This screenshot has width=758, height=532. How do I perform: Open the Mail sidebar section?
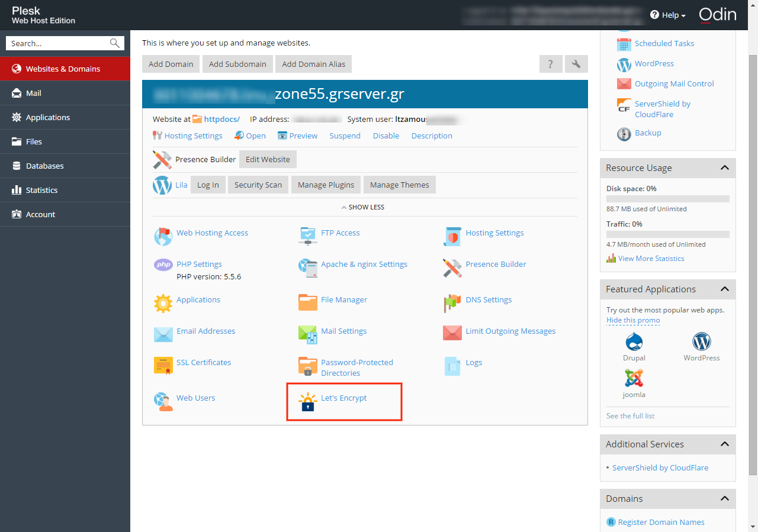[65, 93]
